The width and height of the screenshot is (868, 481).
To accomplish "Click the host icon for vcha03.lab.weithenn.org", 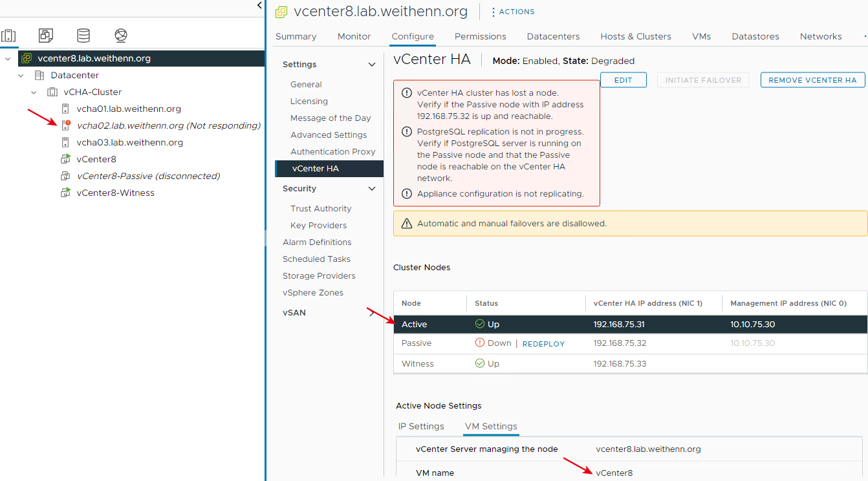I will coord(65,142).
